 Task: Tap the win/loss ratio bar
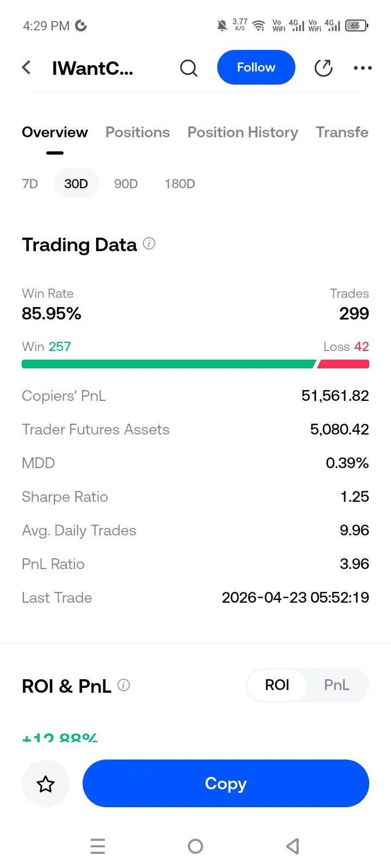pyautogui.click(x=195, y=364)
